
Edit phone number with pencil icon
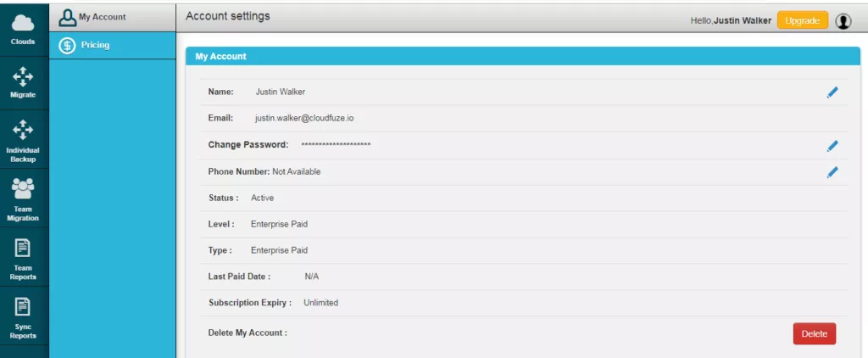pyautogui.click(x=832, y=172)
